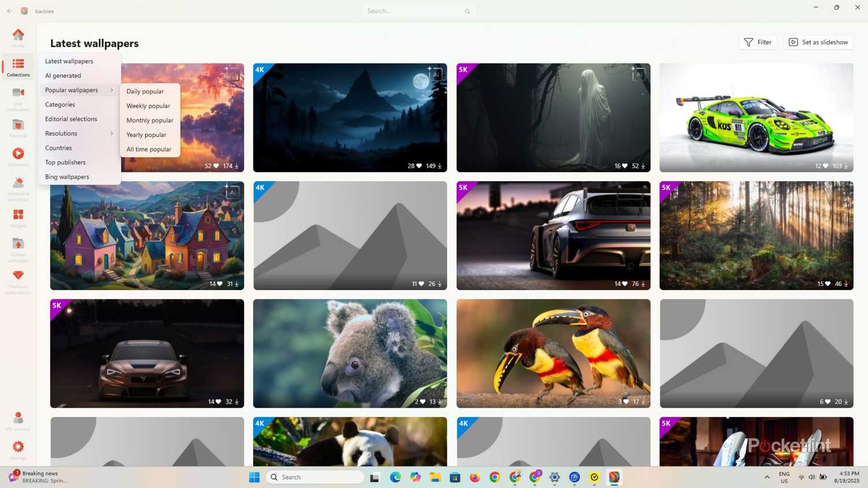Open Upload wallpaper in sidebar
The image size is (868, 488).
point(18,247)
